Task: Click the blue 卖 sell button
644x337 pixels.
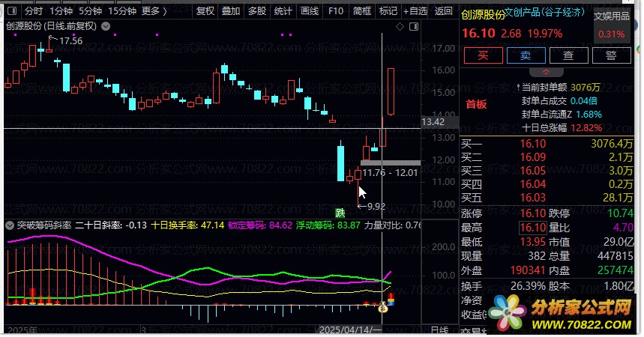Action: pos(526,55)
